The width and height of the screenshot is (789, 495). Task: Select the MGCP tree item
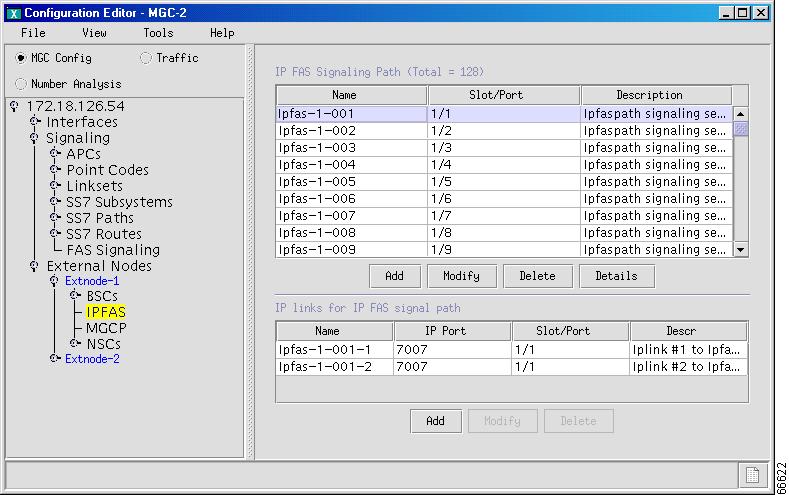tap(105, 328)
